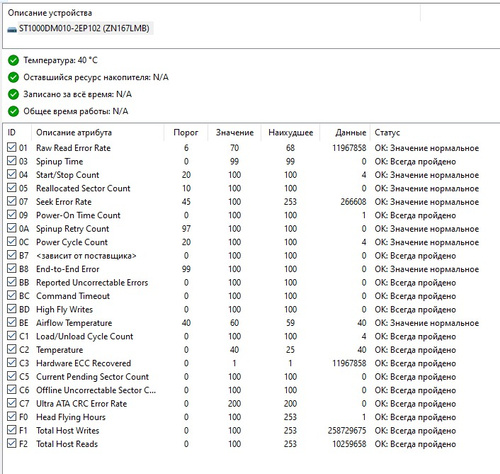The image size is (500, 474).
Task: Sort by the Наихудшее column header
Action: 290,133
